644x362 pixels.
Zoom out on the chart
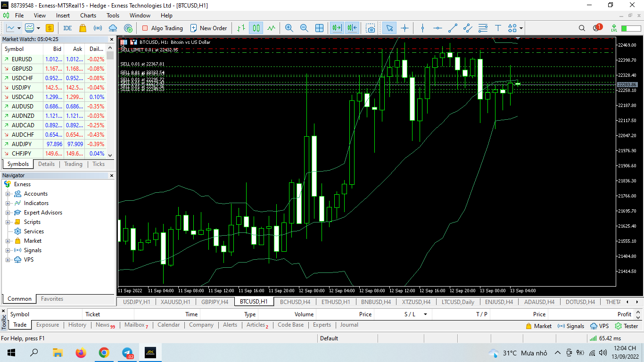[304, 28]
